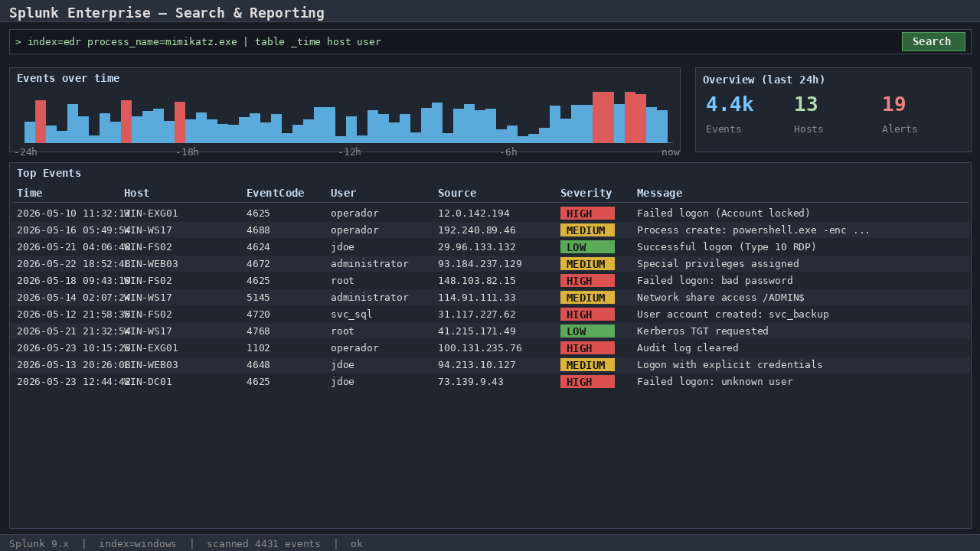Click LOW badge in the Kerberos TGT row
The width and height of the screenshot is (980, 551).
[x=587, y=331]
